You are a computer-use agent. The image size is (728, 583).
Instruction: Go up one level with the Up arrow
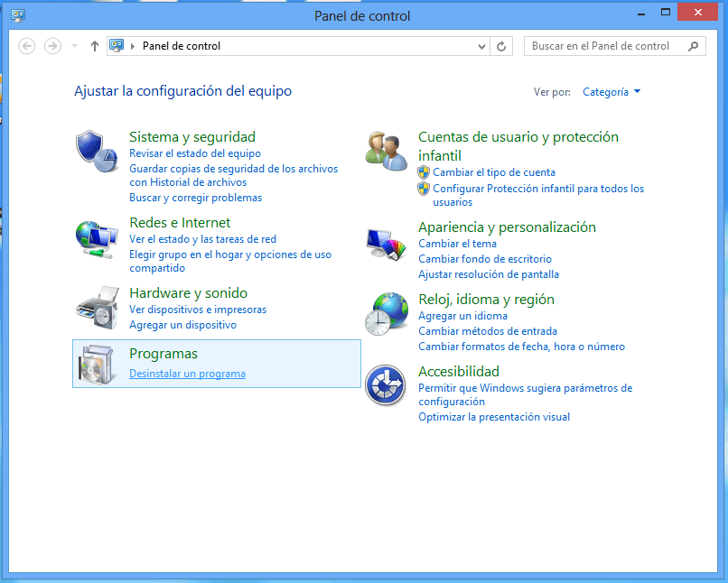[x=95, y=46]
